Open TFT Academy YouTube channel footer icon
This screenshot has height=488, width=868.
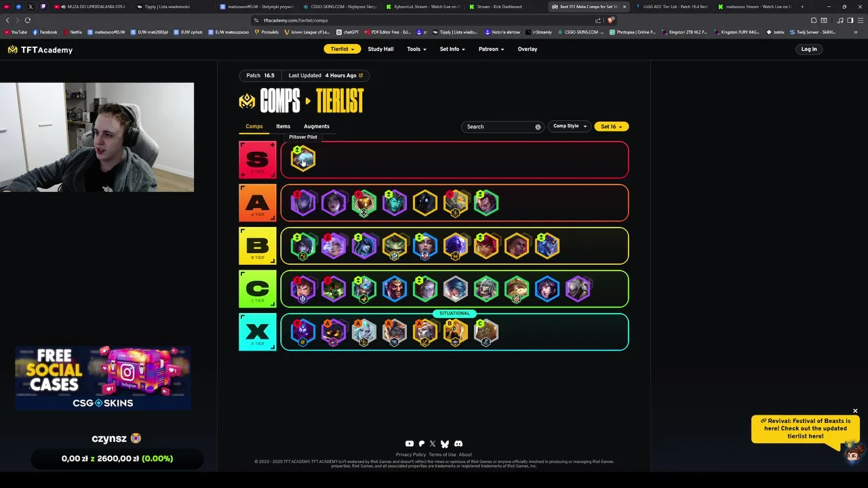pos(409,444)
